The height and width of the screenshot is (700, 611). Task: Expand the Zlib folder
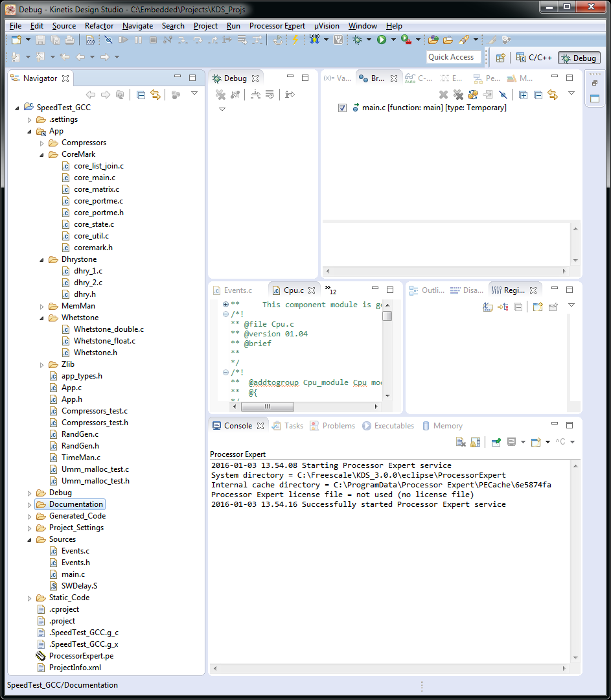tap(42, 365)
